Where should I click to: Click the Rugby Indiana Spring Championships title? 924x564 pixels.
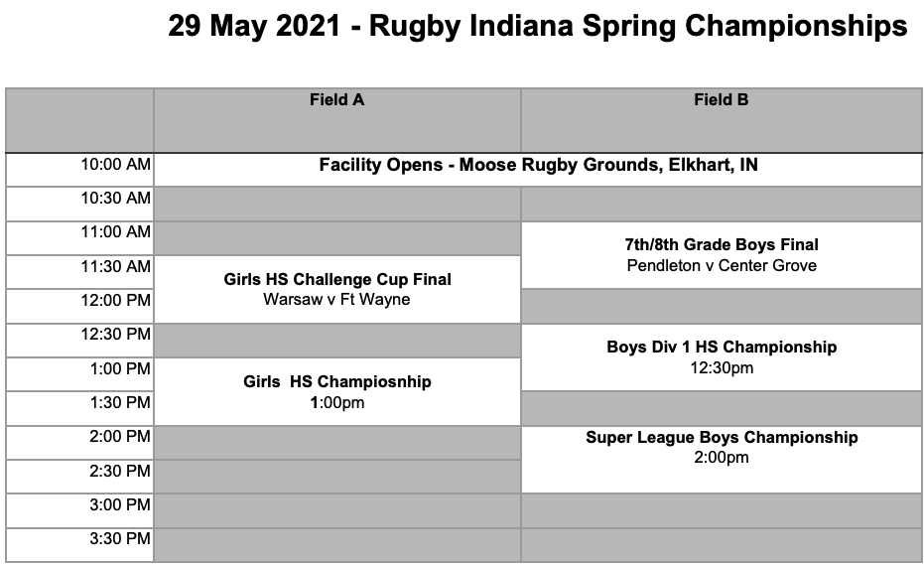point(538,27)
